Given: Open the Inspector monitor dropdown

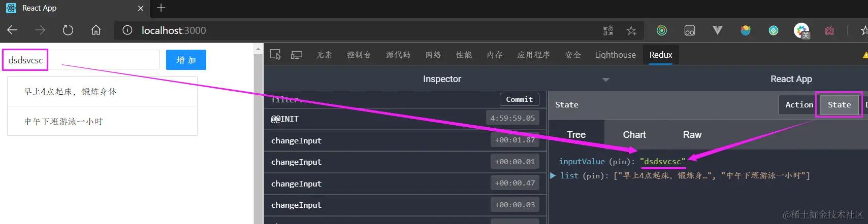Looking at the screenshot, I should coord(605,80).
